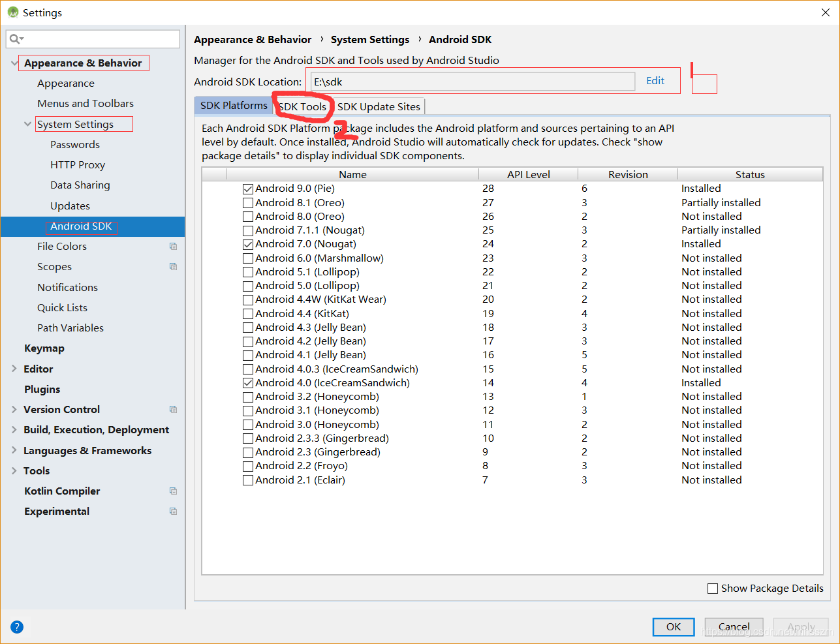Click the Android SDK Location field

click(x=473, y=82)
